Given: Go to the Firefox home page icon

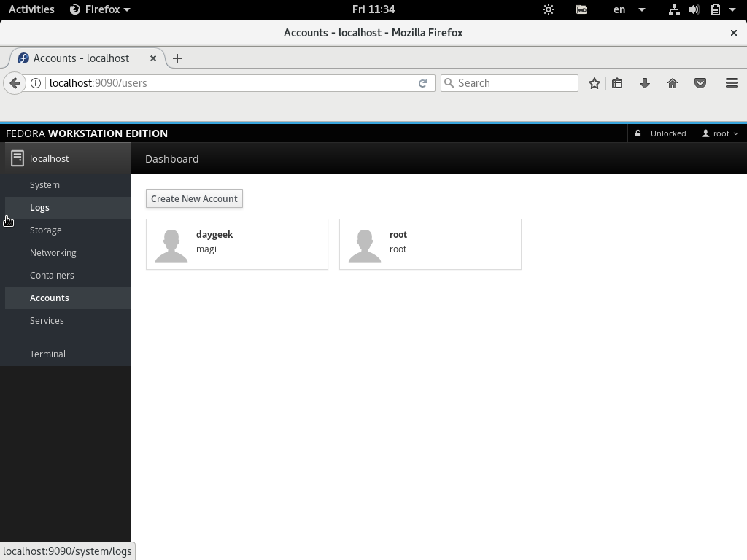Looking at the screenshot, I should click(672, 83).
